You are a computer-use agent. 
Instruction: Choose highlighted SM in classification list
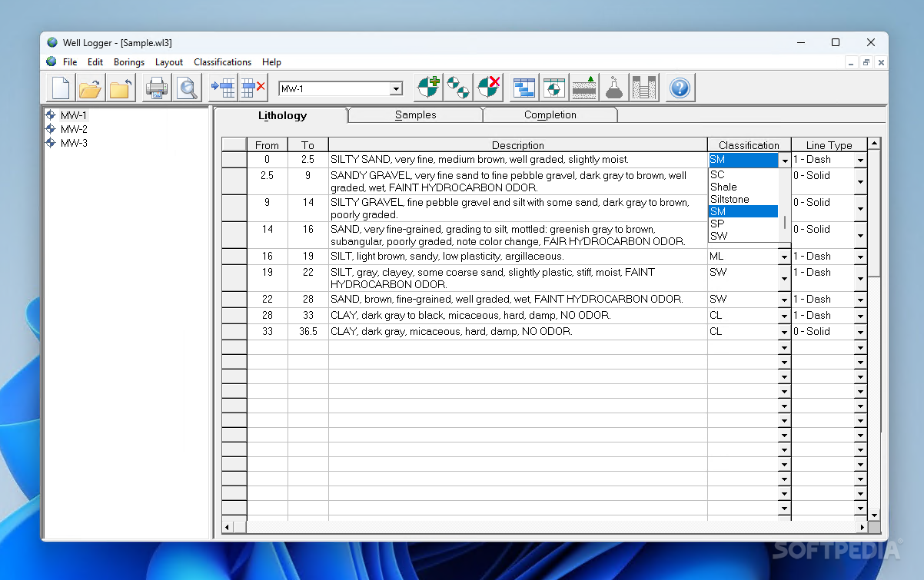743,211
